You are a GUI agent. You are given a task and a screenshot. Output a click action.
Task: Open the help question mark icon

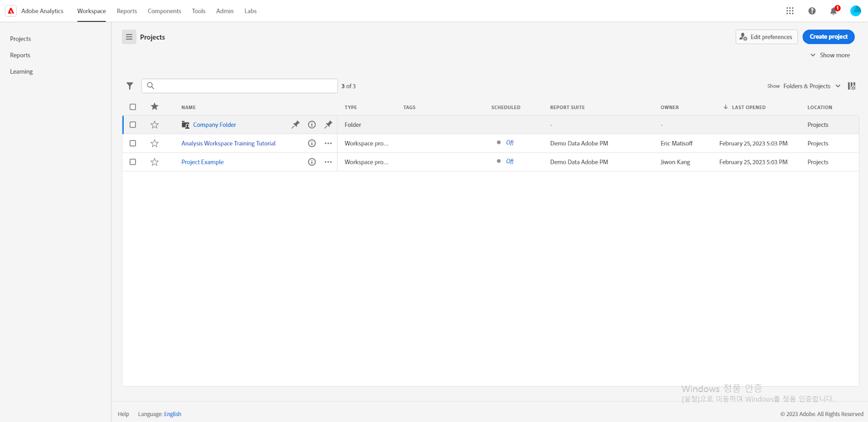[812, 11]
